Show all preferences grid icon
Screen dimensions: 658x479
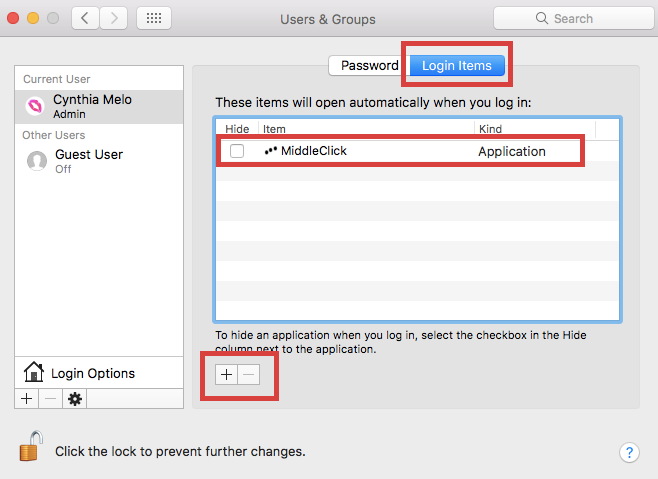point(154,18)
